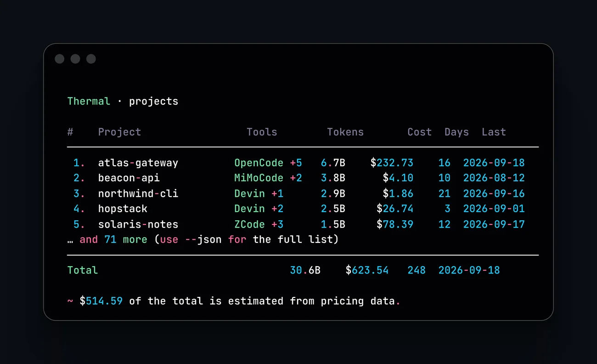The width and height of the screenshot is (597, 364).
Task: Click the $514.59 estimated amount
Action: [101, 301]
